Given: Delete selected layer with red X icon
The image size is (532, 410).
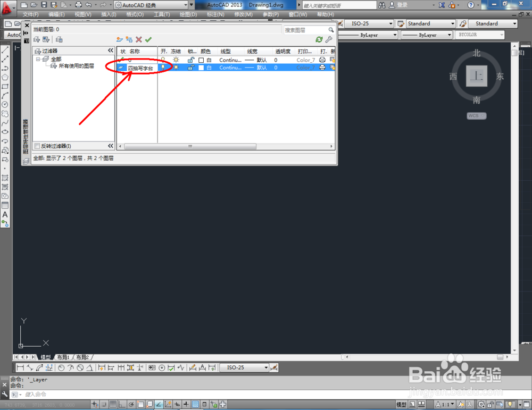Looking at the screenshot, I should coord(139,40).
